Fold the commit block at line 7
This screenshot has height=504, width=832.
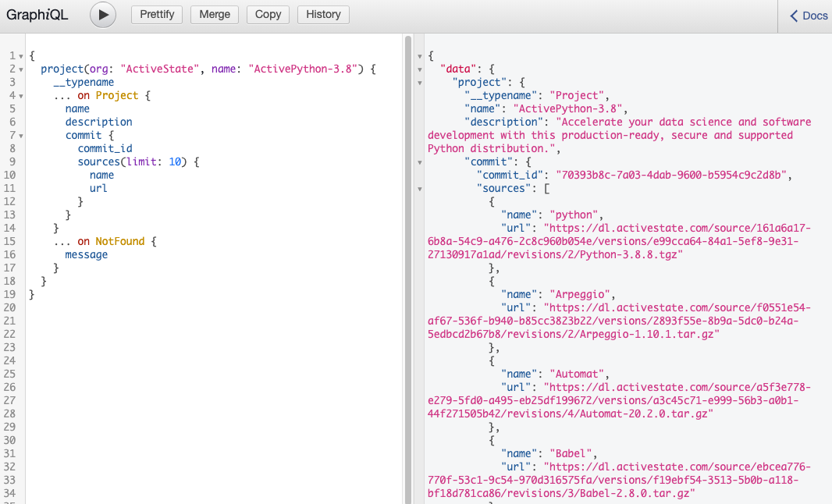click(x=21, y=136)
